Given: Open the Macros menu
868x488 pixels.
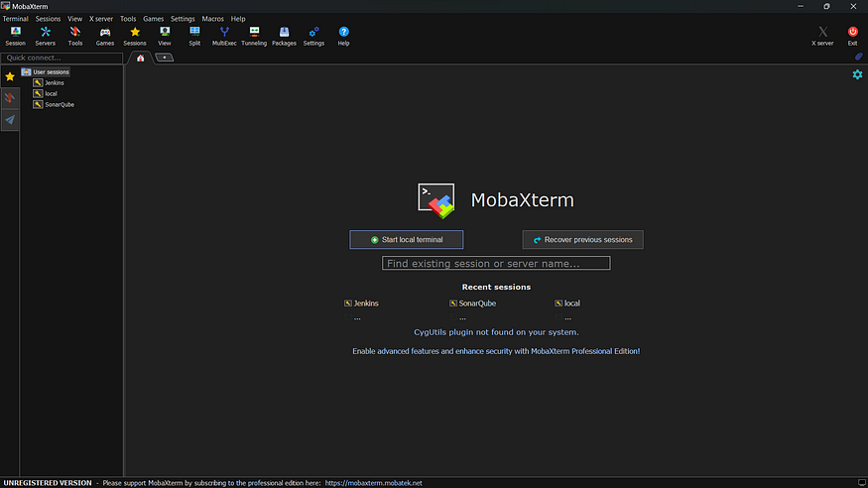Looking at the screenshot, I should [212, 19].
